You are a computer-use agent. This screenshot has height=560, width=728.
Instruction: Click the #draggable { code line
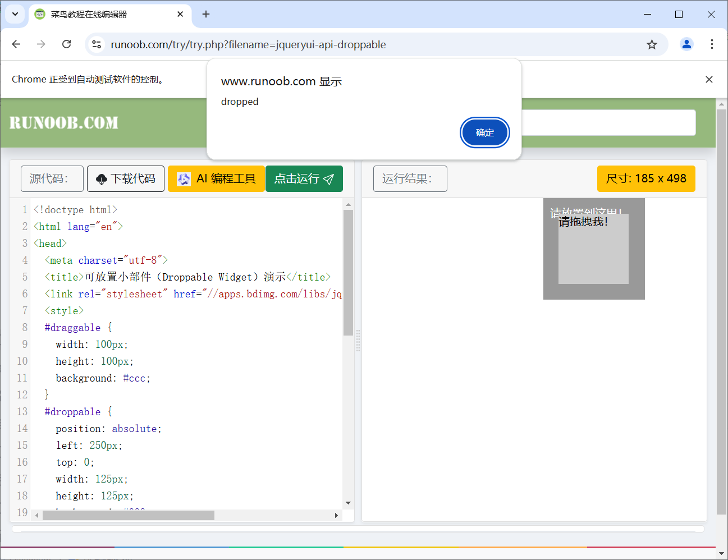(x=78, y=328)
